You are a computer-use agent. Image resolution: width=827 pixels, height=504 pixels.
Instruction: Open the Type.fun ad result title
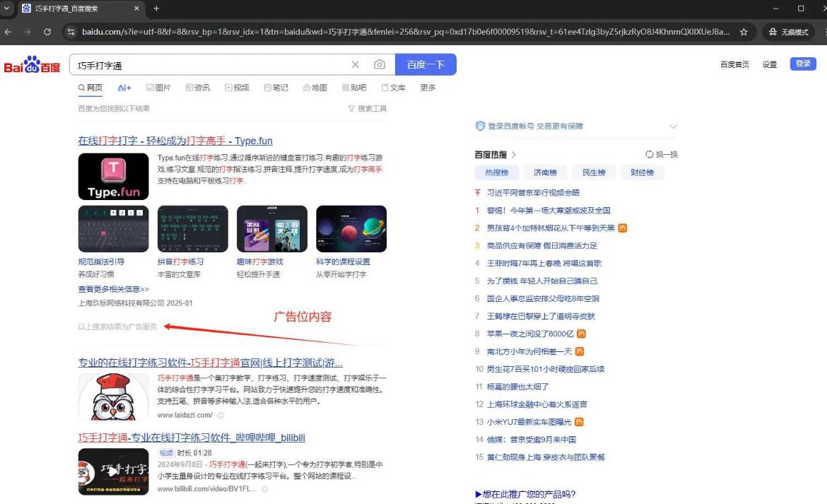tap(175, 141)
